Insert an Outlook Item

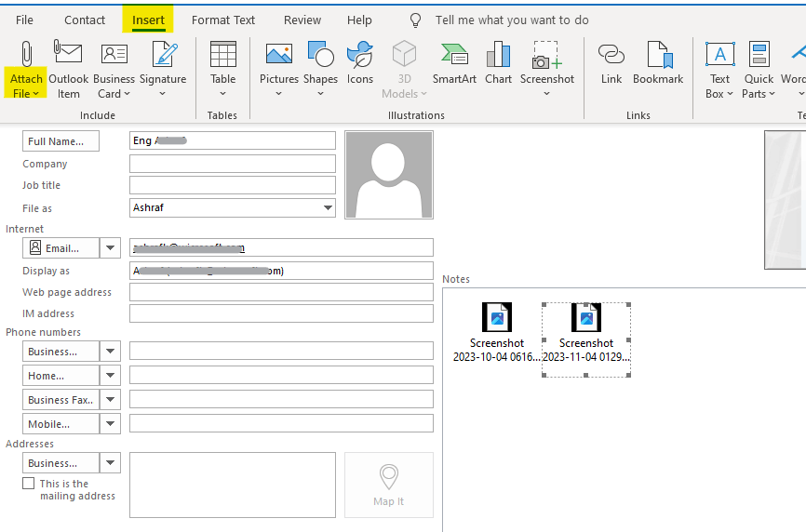(68, 70)
